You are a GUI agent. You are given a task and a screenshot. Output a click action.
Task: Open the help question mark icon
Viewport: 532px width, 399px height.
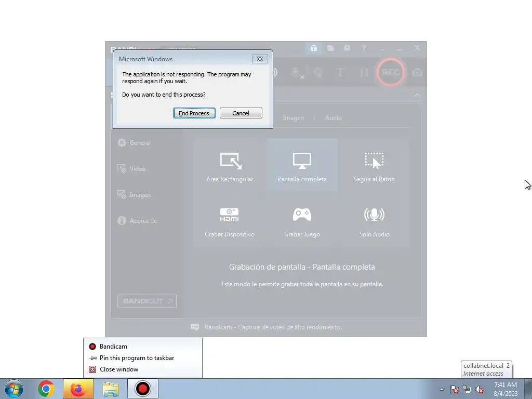point(364,48)
